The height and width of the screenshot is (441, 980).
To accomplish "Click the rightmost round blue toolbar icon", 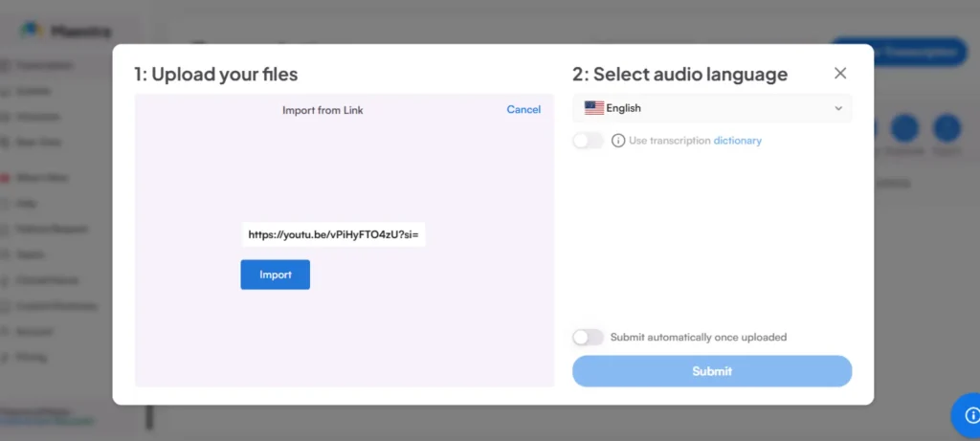I will pos(947,129).
